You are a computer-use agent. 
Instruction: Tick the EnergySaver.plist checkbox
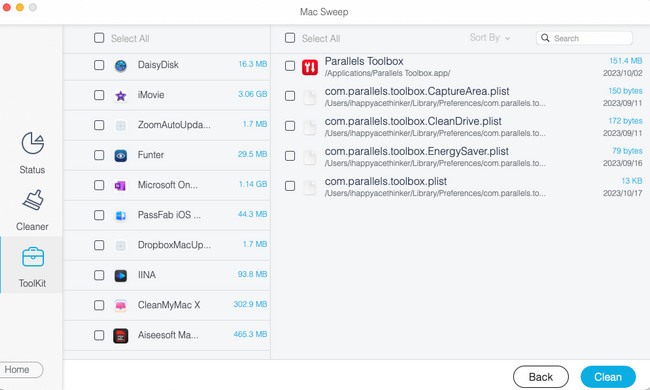coord(290,156)
